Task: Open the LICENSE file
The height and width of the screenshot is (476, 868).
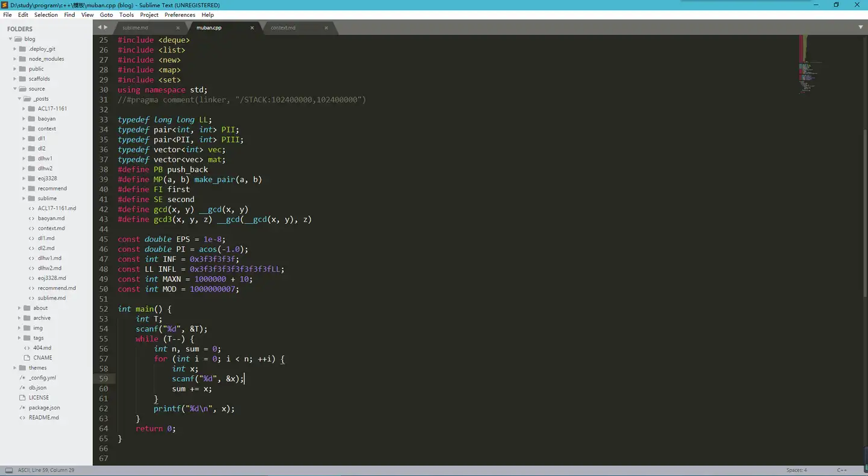Action: click(39, 398)
